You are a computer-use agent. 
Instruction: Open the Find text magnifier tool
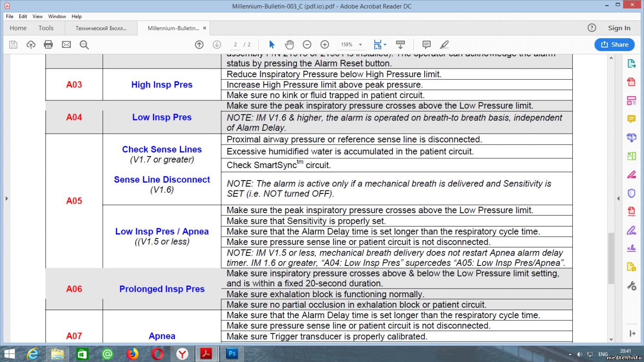[84, 45]
